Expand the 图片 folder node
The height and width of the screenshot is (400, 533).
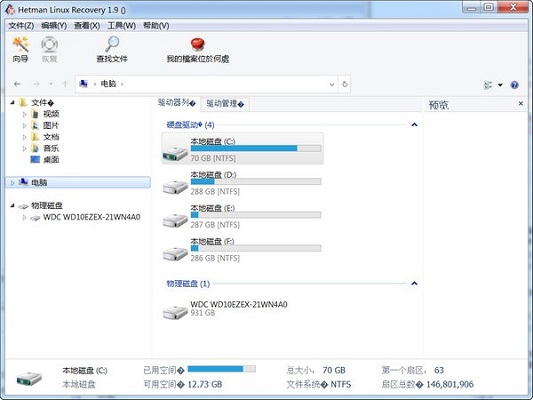coord(24,126)
